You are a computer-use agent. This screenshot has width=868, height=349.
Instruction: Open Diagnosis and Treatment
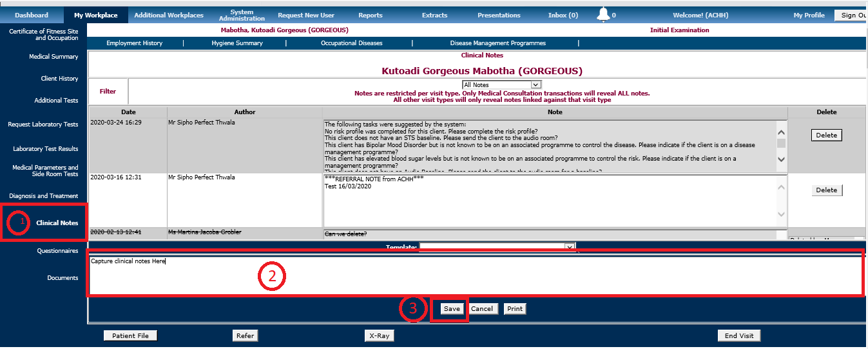(x=44, y=196)
